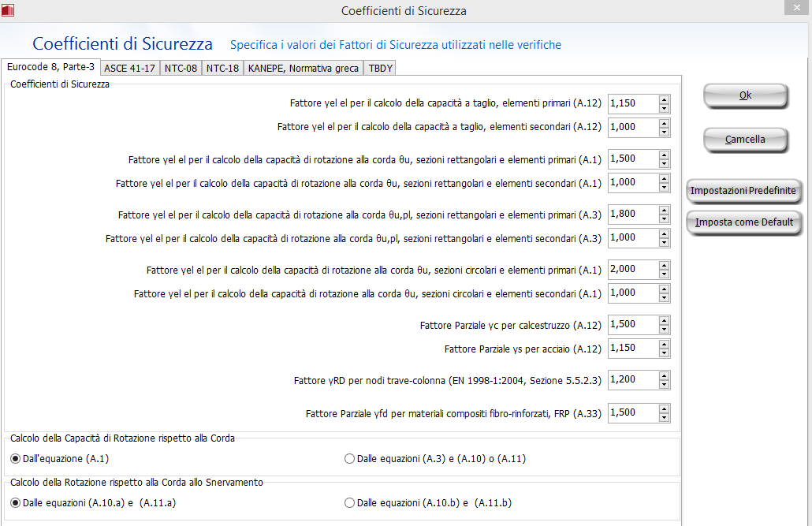Viewport: 812px width, 526px height.
Task: Click the Camcella button
Action: pyautogui.click(x=745, y=140)
